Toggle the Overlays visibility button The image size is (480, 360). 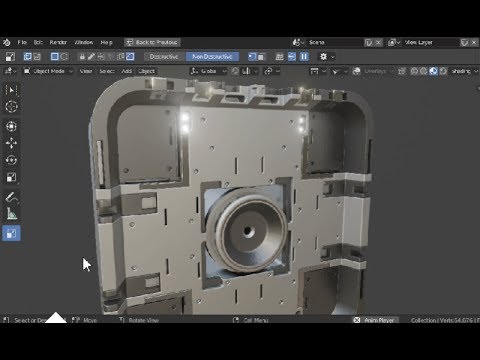[356, 71]
